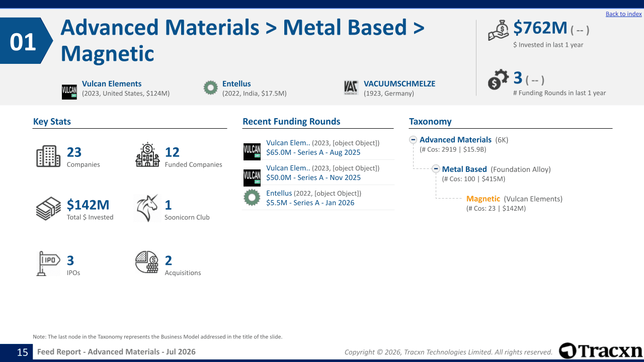Click the slide title Advanced Materials > Metal Based > Magnetic
The width and height of the screenshot is (644, 362).
point(243,40)
